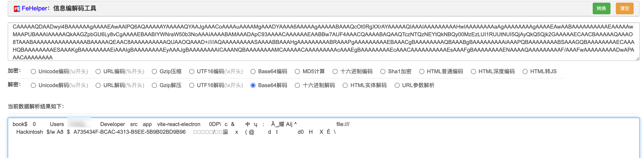
Task: Select URL编码 encryption radio option
Action: [x=98, y=71]
